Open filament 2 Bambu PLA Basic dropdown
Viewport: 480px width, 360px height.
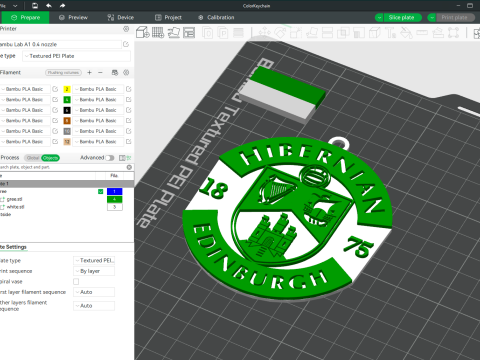click(98, 89)
